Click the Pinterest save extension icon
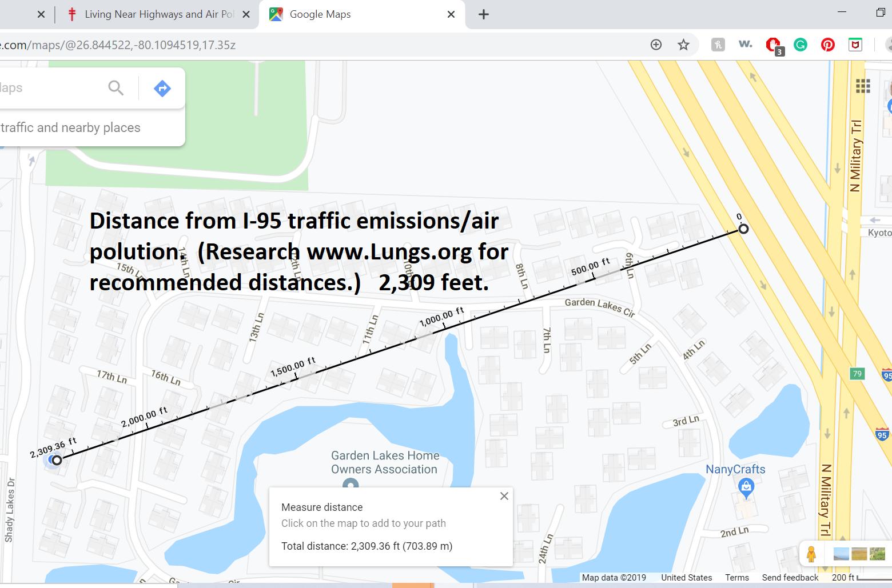892x588 pixels. coord(827,45)
